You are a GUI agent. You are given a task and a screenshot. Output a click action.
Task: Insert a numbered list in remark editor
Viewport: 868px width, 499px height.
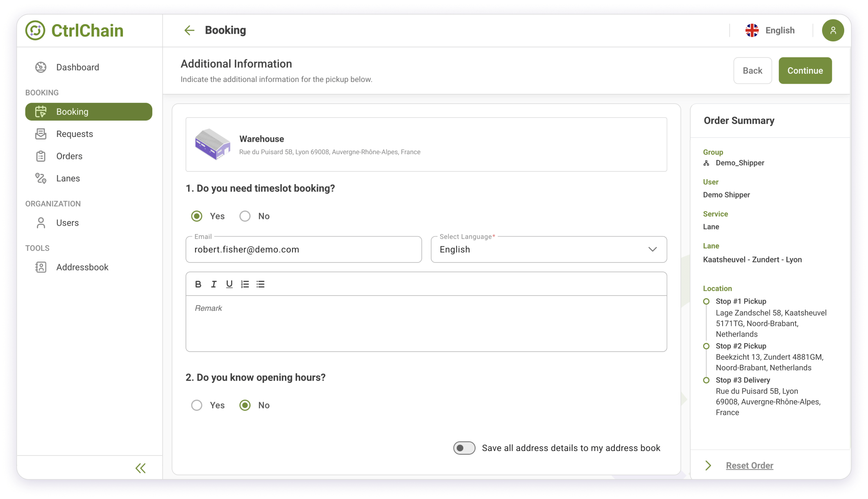tap(245, 284)
